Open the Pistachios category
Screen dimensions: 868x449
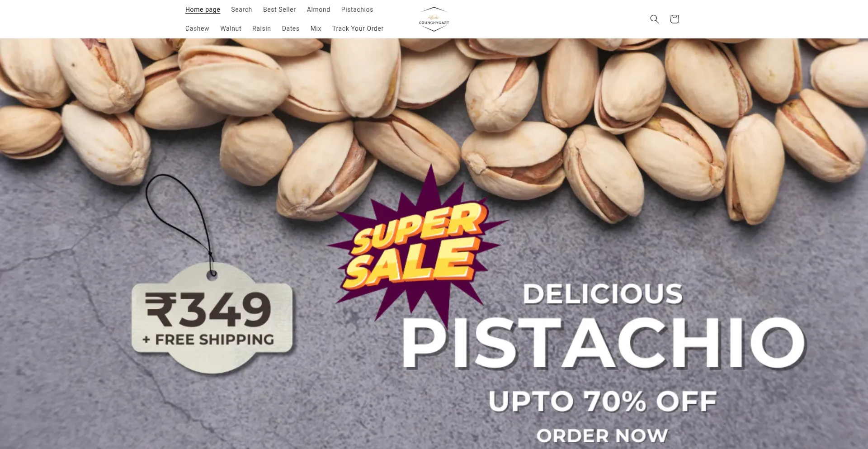[357, 9]
